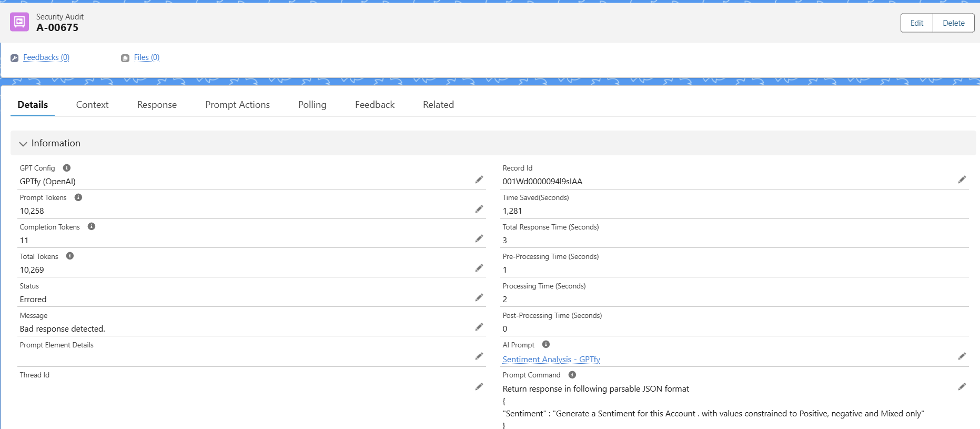
Task: Edit the Message field using pencil icon
Action: tap(479, 327)
